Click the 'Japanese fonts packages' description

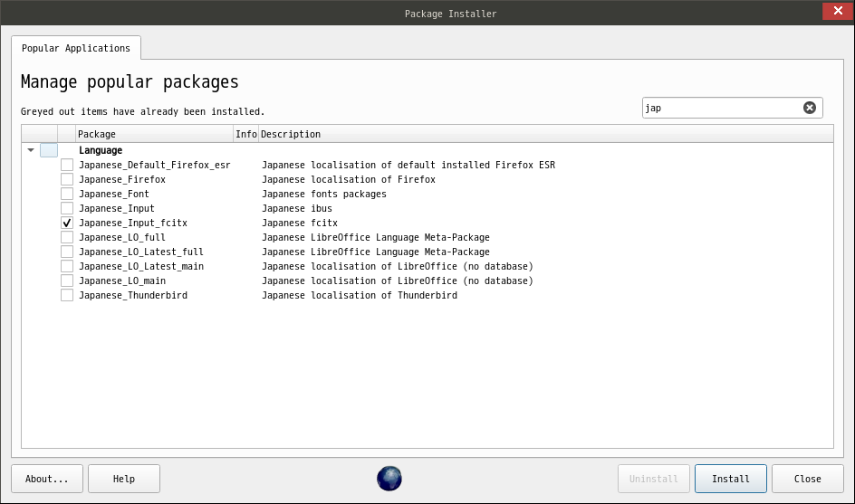point(324,194)
